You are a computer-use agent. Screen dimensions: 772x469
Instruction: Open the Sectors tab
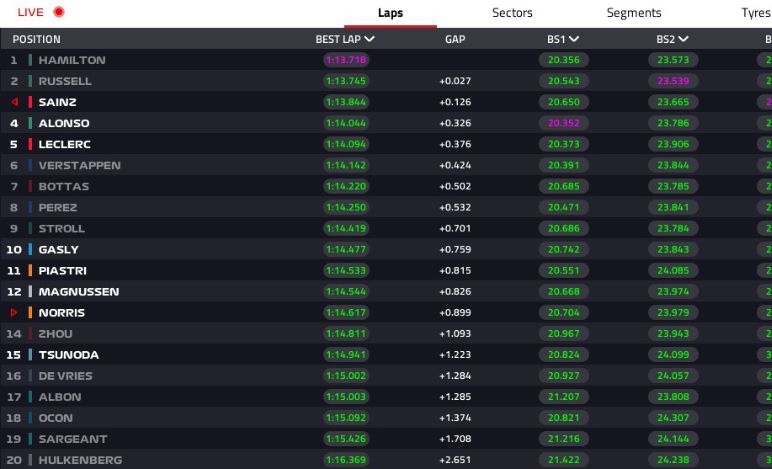click(512, 13)
